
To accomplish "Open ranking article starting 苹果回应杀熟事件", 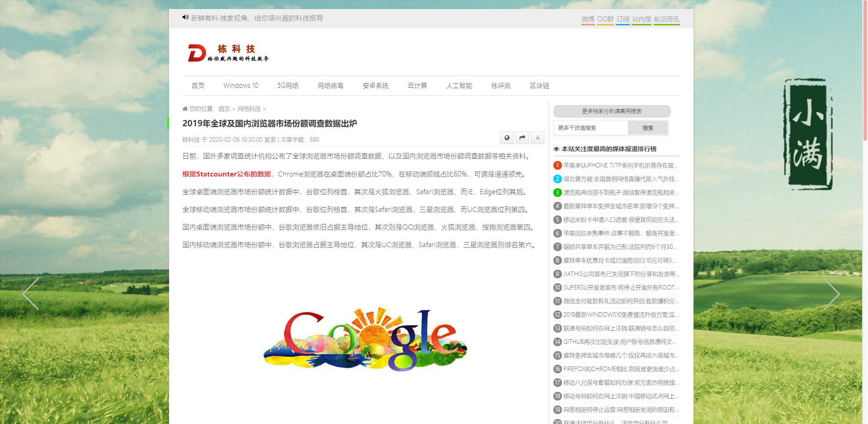I will click(621, 233).
